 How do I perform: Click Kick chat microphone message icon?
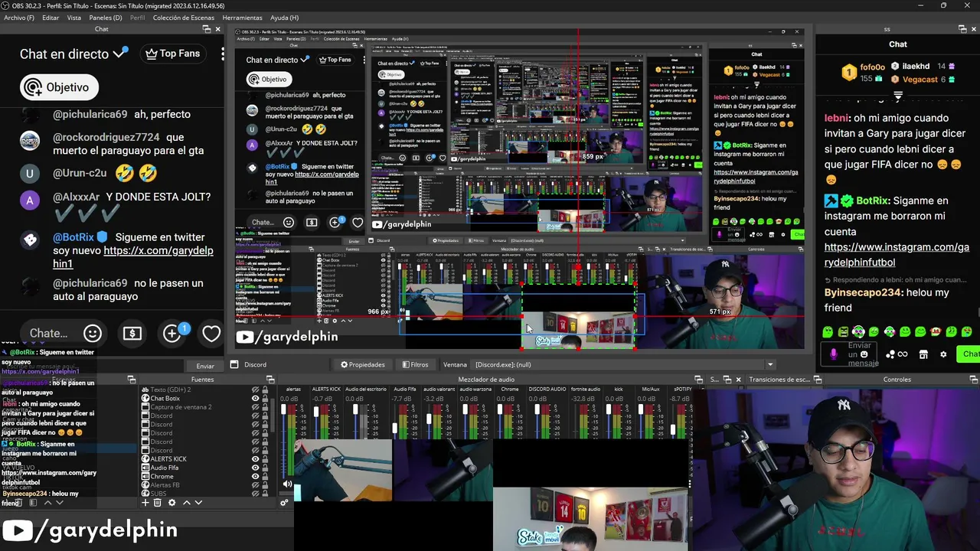(x=834, y=354)
